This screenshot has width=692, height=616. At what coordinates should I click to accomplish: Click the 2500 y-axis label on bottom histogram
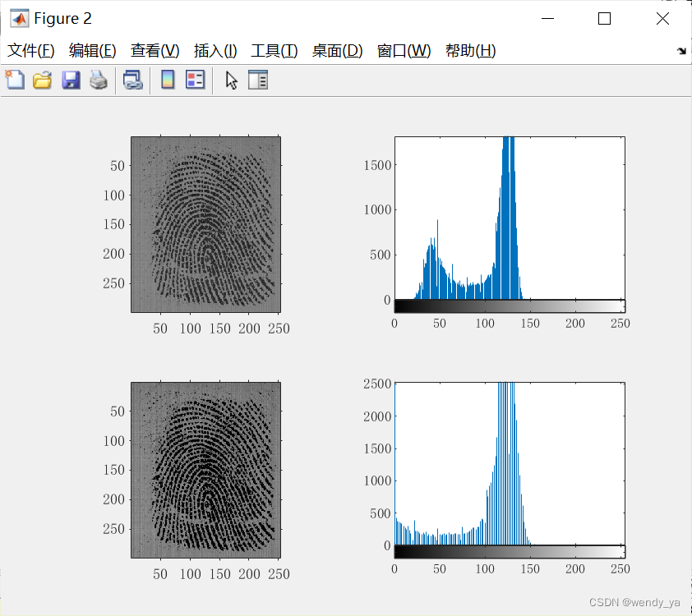377,384
